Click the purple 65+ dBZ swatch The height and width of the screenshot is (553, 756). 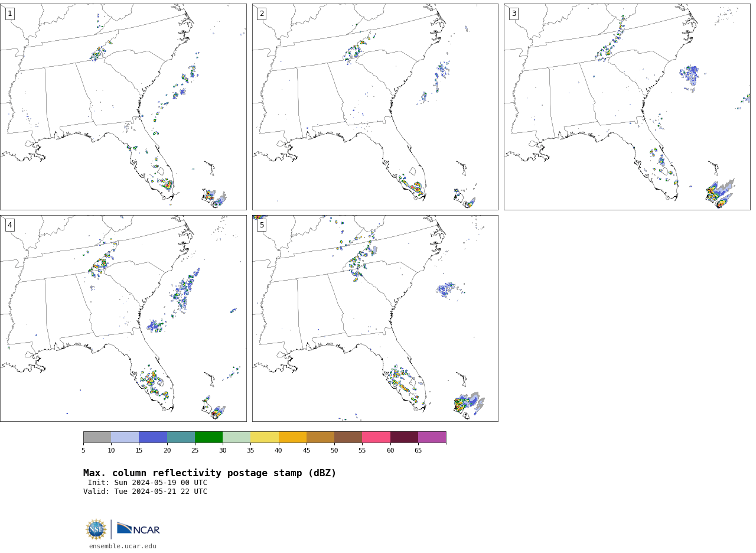[x=432, y=437]
